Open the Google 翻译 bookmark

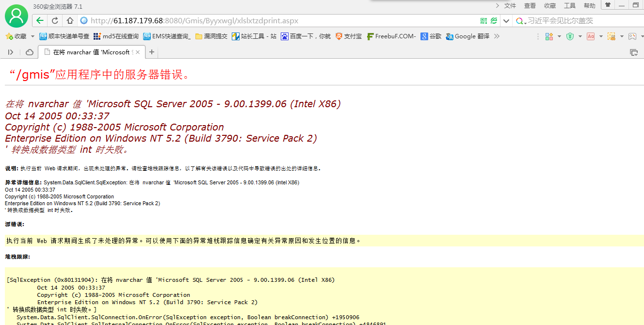[467, 36]
